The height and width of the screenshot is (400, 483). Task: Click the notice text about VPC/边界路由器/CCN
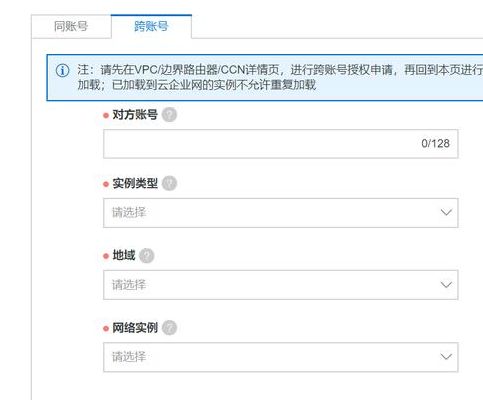click(280, 77)
